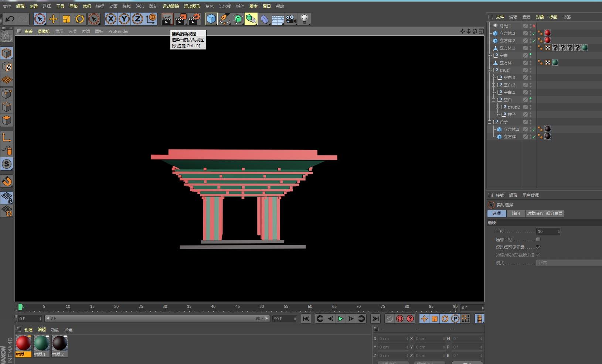Viewport: 602px width, 364px height.
Task: Open Render Settings with the gear clapperboard
Action: (194, 19)
